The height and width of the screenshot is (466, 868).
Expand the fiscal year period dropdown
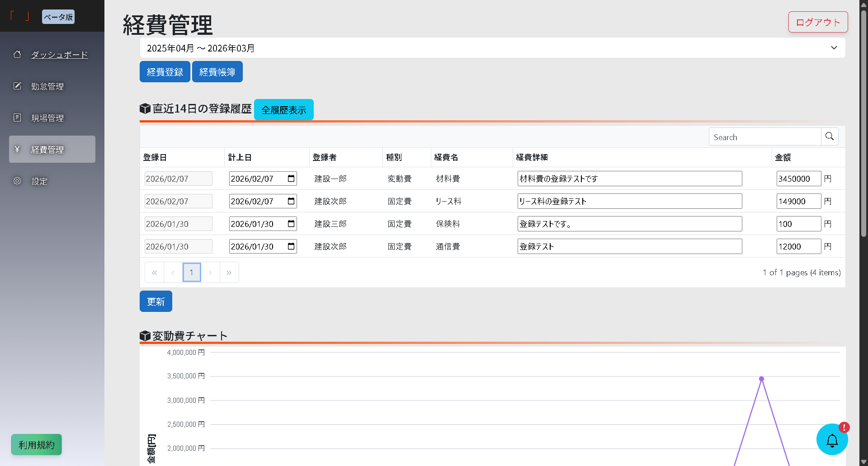click(834, 47)
